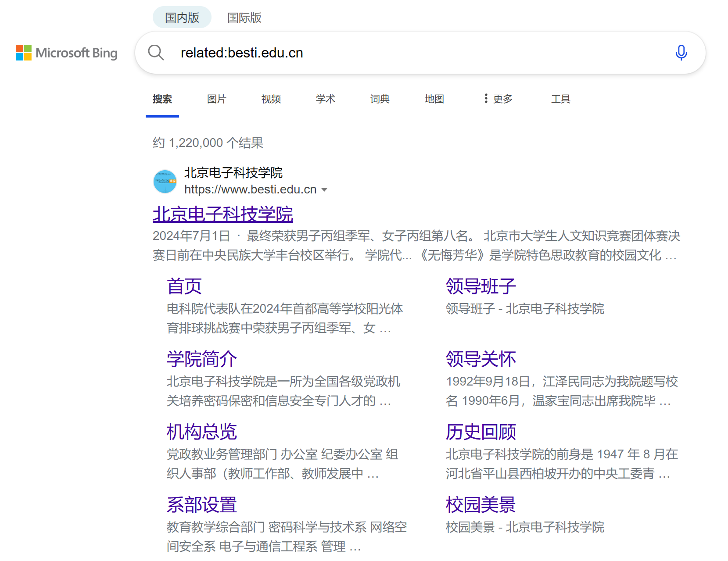
Task: Click the magnifier search icon
Action: (156, 53)
